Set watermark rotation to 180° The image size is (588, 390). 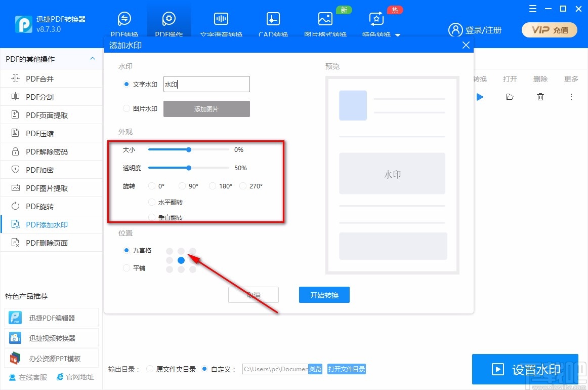pyautogui.click(x=212, y=186)
